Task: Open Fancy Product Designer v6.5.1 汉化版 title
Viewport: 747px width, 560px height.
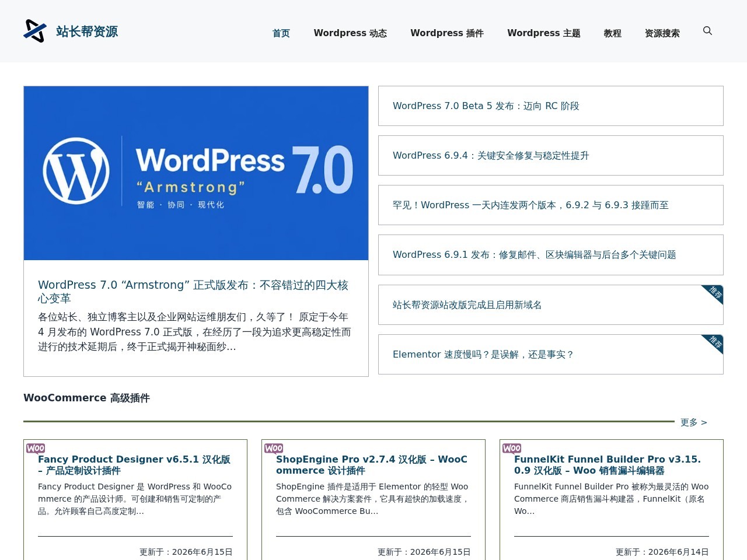Action: coord(134,465)
